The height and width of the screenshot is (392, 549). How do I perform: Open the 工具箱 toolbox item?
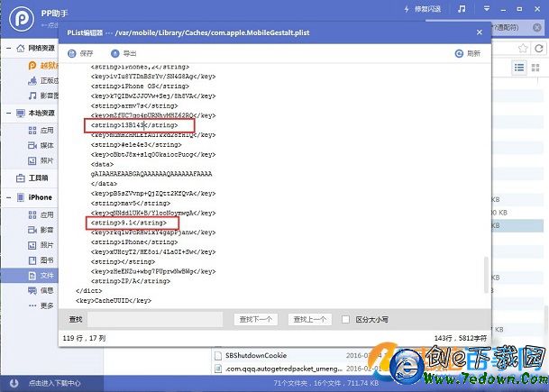tap(32, 178)
